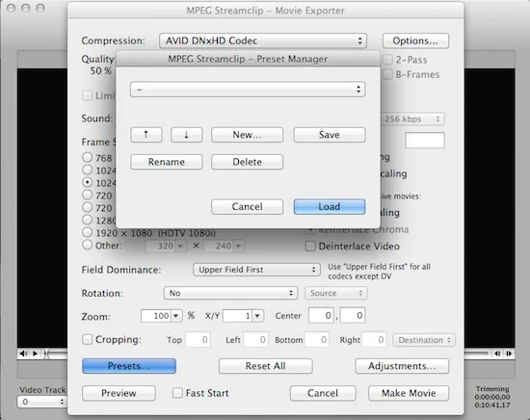The height and width of the screenshot is (420, 530).
Task: Rename the selected preset
Action: pos(167,162)
